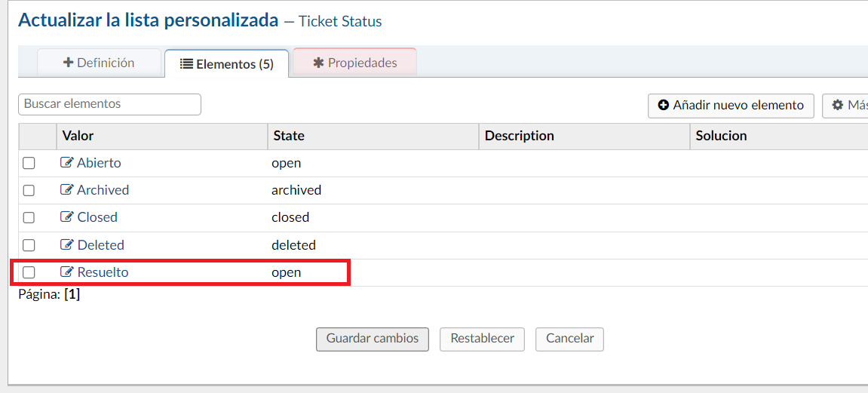The height and width of the screenshot is (393, 868).
Task: Tick the checkbox for the Abierto row
Action: [x=29, y=163]
